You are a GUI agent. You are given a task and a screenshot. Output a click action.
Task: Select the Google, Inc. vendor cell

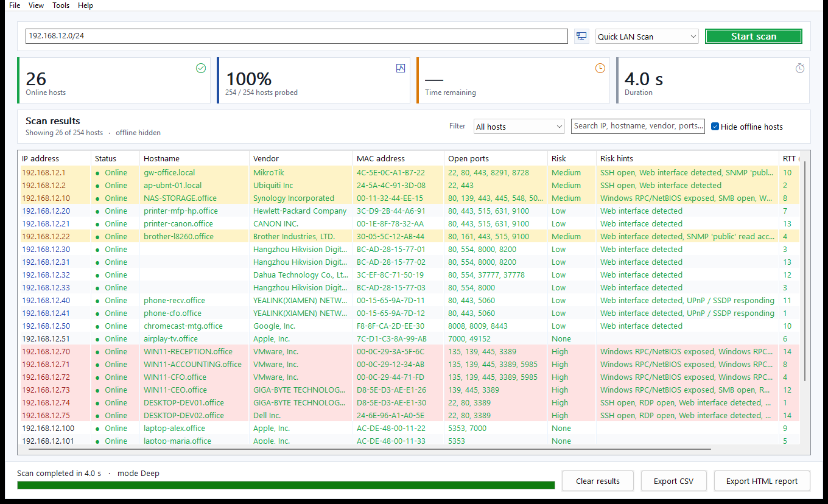pyautogui.click(x=301, y=326)
